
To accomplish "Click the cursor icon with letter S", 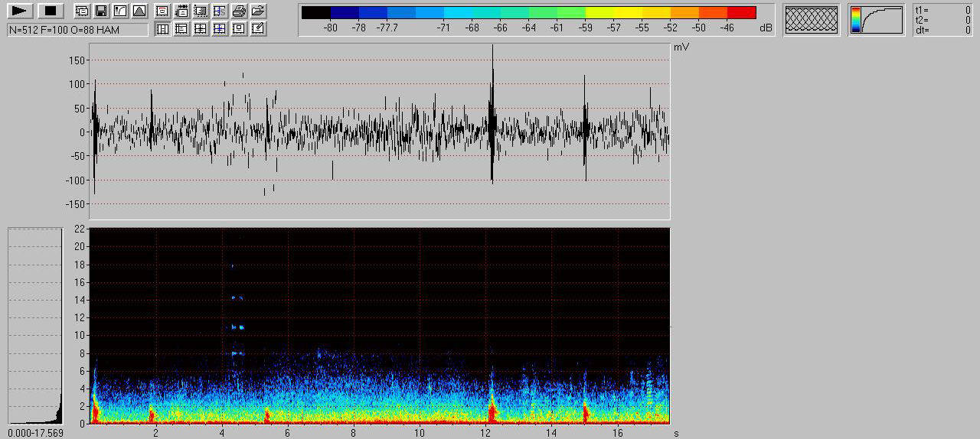I will coord(220,11).
